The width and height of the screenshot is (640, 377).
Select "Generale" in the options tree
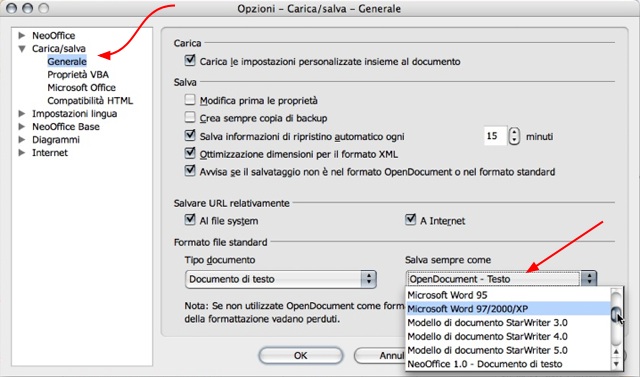pos(67,62)
